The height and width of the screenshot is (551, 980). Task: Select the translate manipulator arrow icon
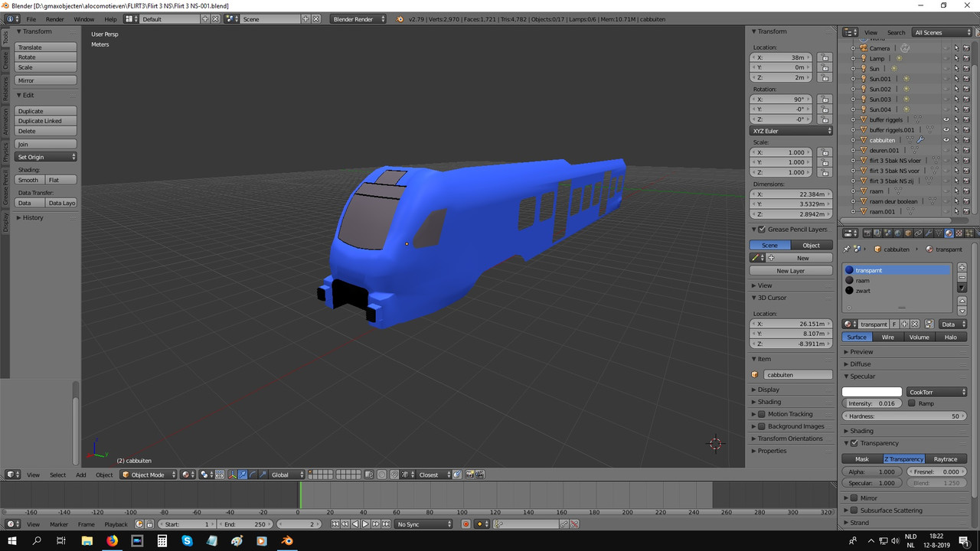243,474
